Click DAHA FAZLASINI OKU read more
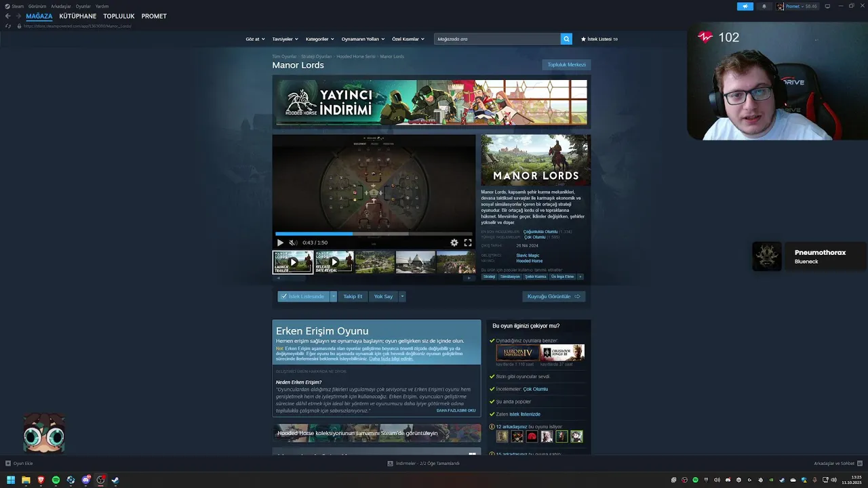The width and height of the screenshot is (868, 488). point(456,410)
